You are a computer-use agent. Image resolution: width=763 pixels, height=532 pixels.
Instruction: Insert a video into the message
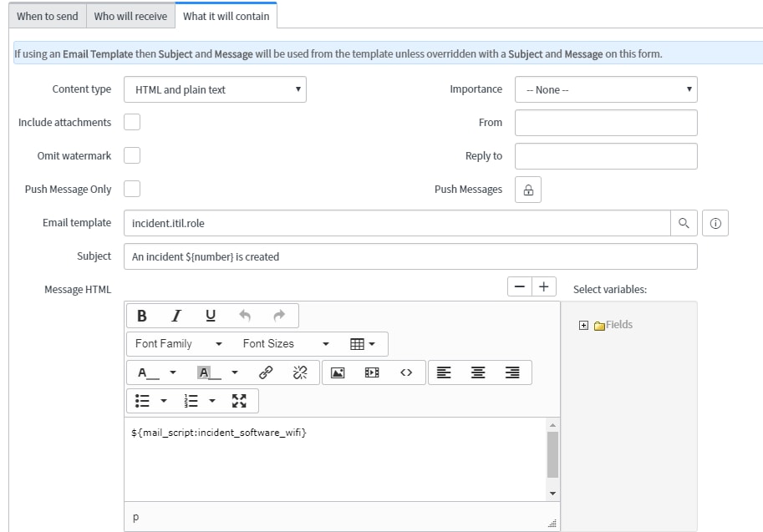(372, 373)
